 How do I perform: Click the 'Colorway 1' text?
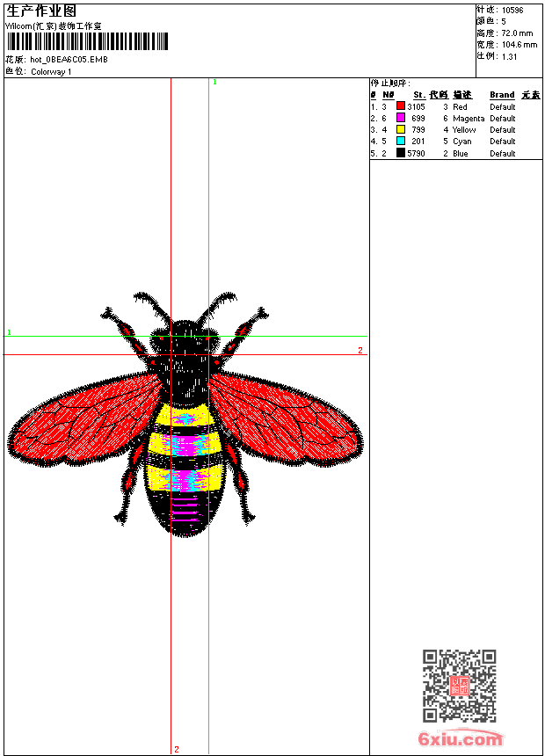pyautogui.click(x=51, y=72)
